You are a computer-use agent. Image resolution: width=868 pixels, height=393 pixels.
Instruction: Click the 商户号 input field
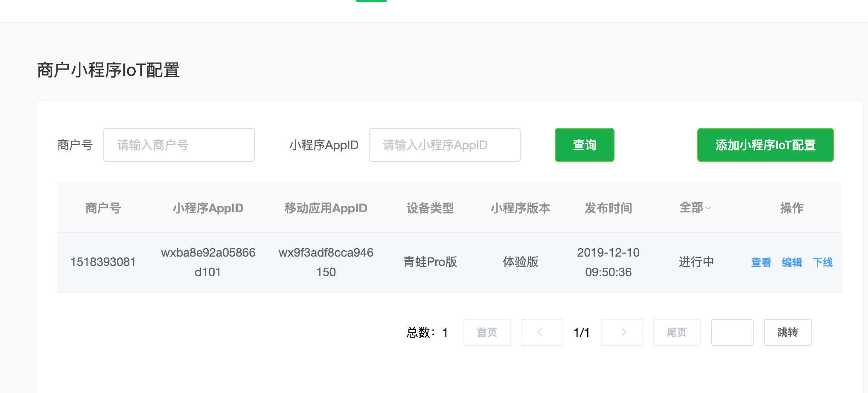coord(179,145)
